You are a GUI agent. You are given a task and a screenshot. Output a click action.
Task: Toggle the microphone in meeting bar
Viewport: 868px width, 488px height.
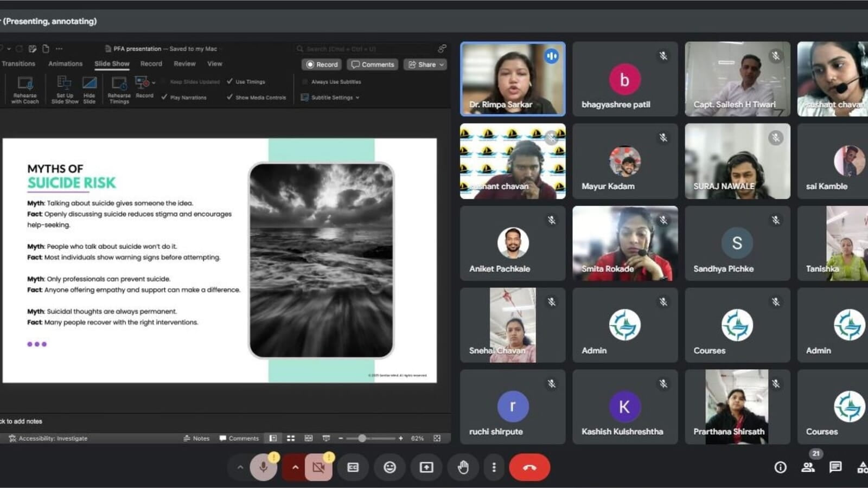pyautogui.click(x=264, y=467)
